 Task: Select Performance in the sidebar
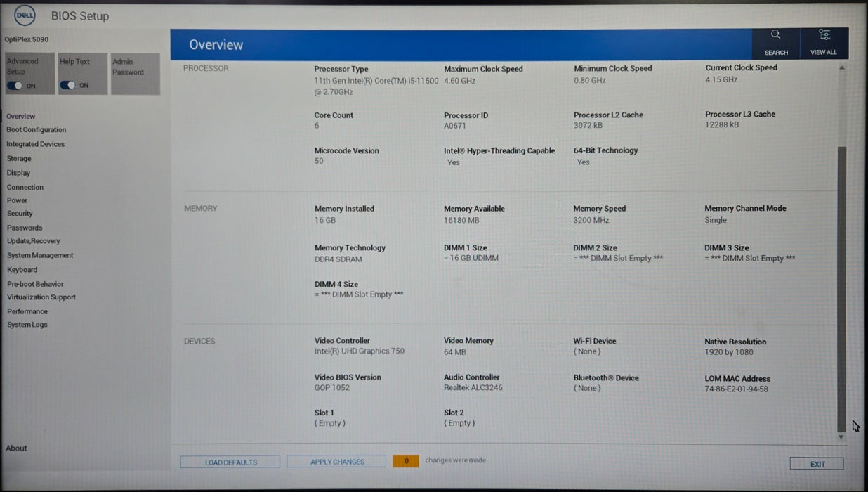tap(27, 311)
